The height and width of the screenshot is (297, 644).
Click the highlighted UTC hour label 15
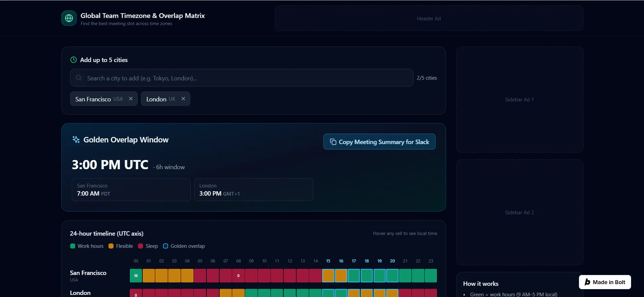[x=328, y=261]
